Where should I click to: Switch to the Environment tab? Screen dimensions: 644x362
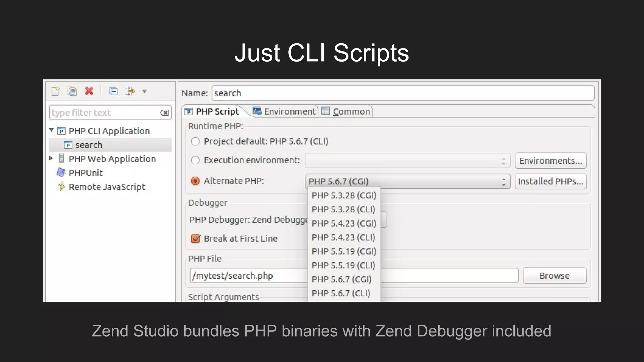point(284,112)
